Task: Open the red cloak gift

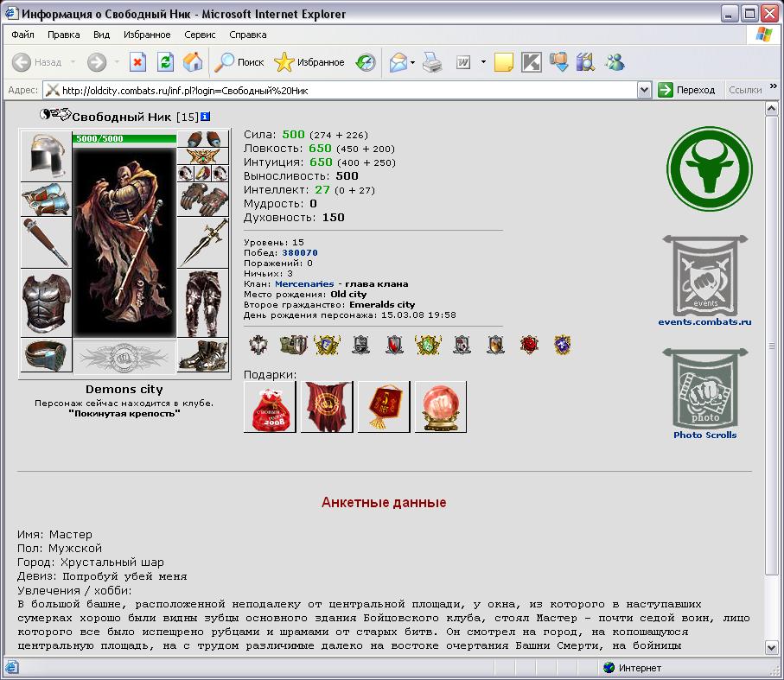Action: tap(327, 407)
